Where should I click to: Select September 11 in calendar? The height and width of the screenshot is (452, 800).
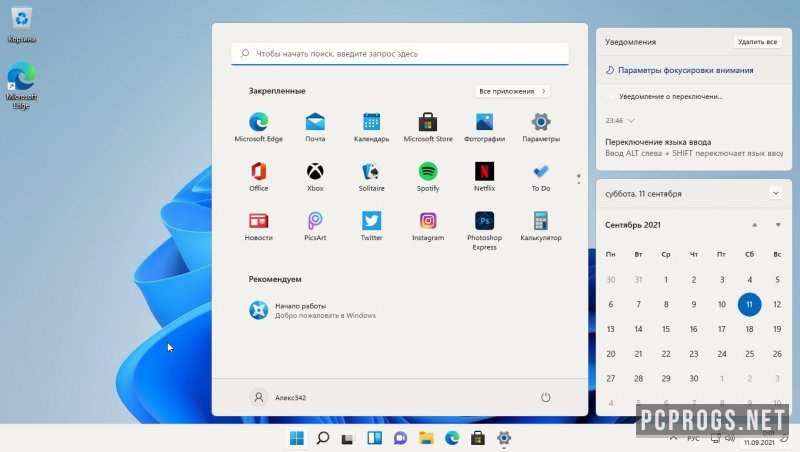(x=749, y=305)
